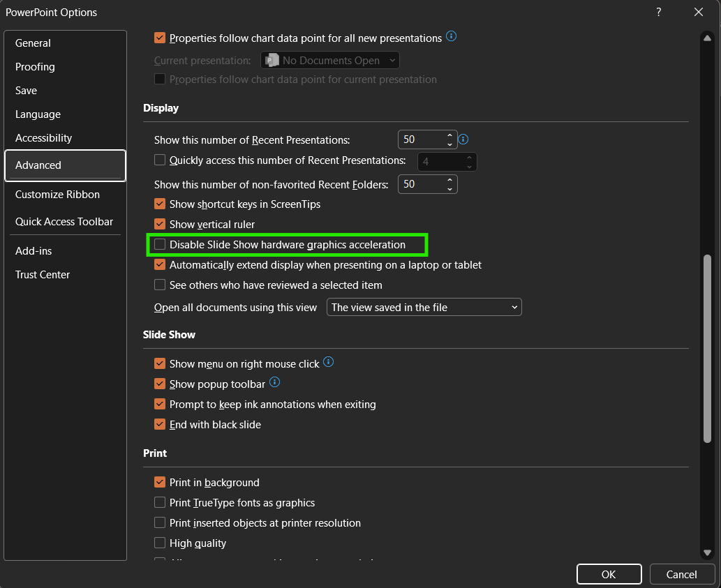
Task: Open info tip for Show menu on right click
Action: coord(328,362)
